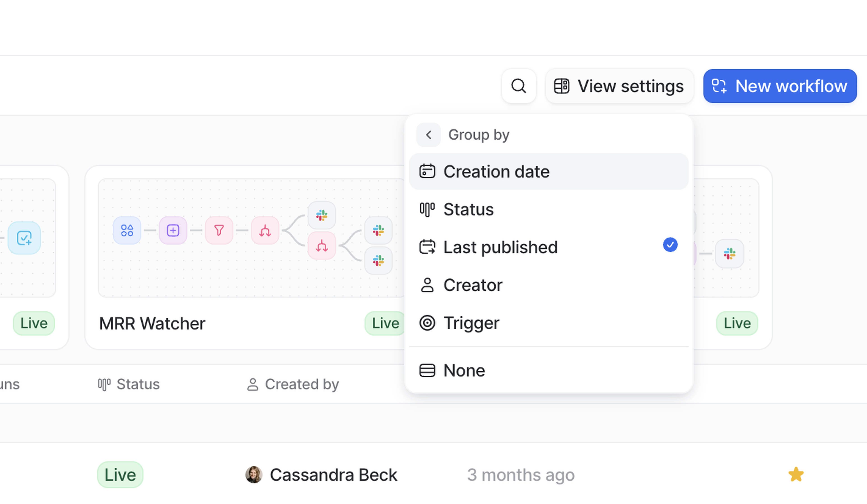Image resolution: width=867 pixels, height=504 pixels.
Task: Click the blue trigger node icon
Action: 127,230
